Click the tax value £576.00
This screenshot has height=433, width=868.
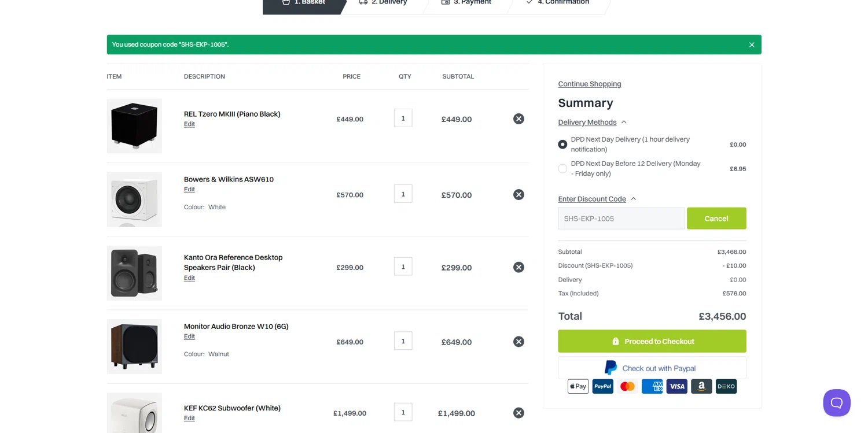pos(734,294)
